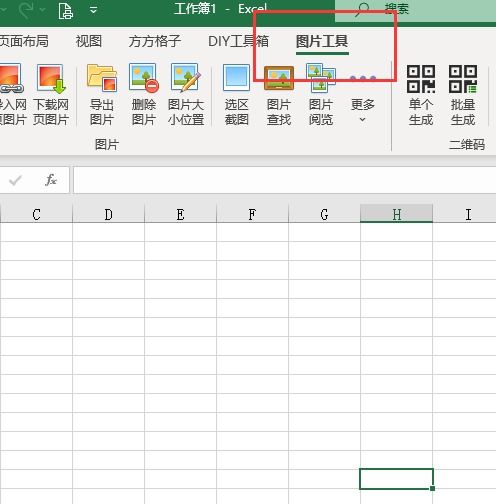Click the print preview icon in quick access bar
This screenshot has width=496, height=504.
point(65,11)
